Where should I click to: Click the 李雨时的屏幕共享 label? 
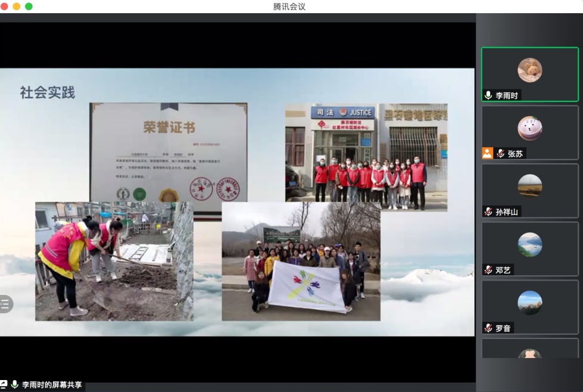click(x=52, y=385)
